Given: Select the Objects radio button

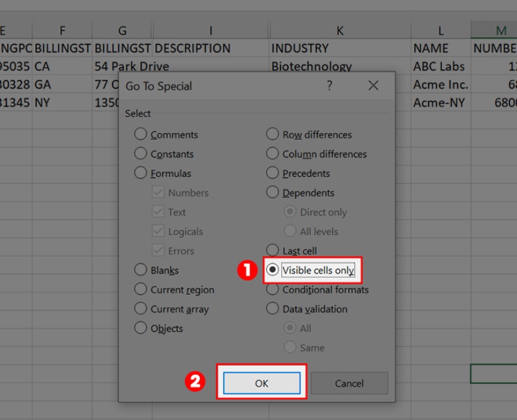Looking at the screenshot, I should pyautogui.click(x=141, y=328).
